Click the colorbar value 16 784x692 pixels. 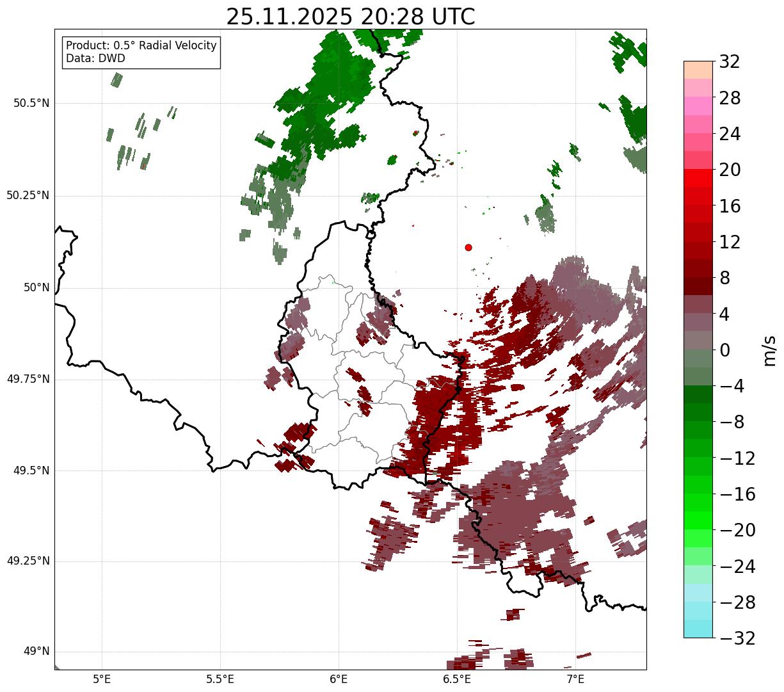(730, 206)
